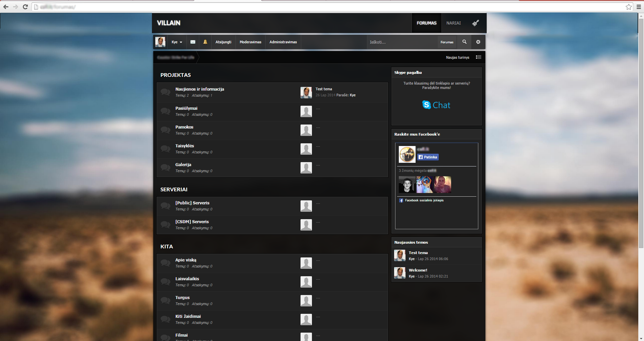Click the search magnifier icon
Screen dimensions: 644x341
pyautogui.click(x=465, y=42)
